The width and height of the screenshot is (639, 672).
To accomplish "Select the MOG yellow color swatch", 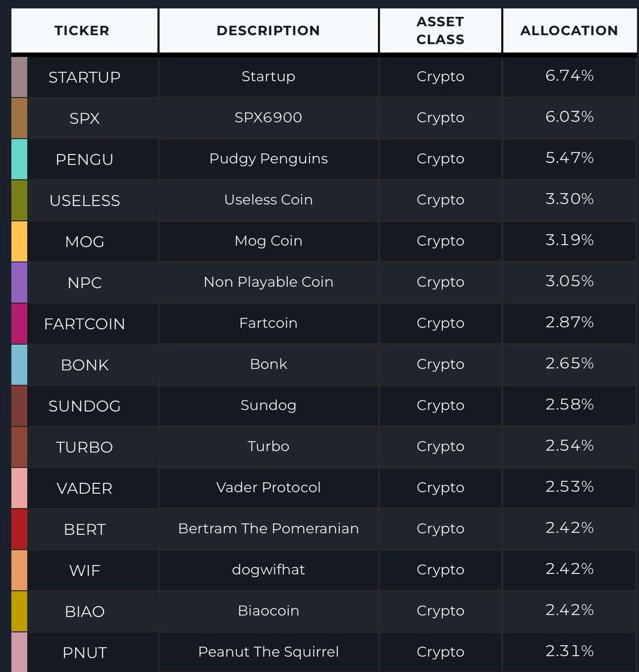I will (x=19, y=241).
